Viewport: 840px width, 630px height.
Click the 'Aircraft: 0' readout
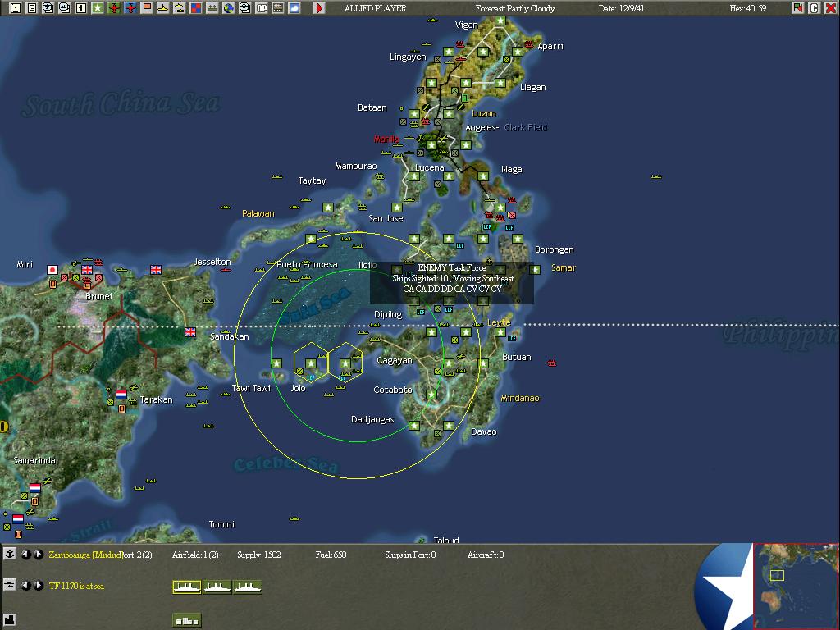tap(486, 555)
